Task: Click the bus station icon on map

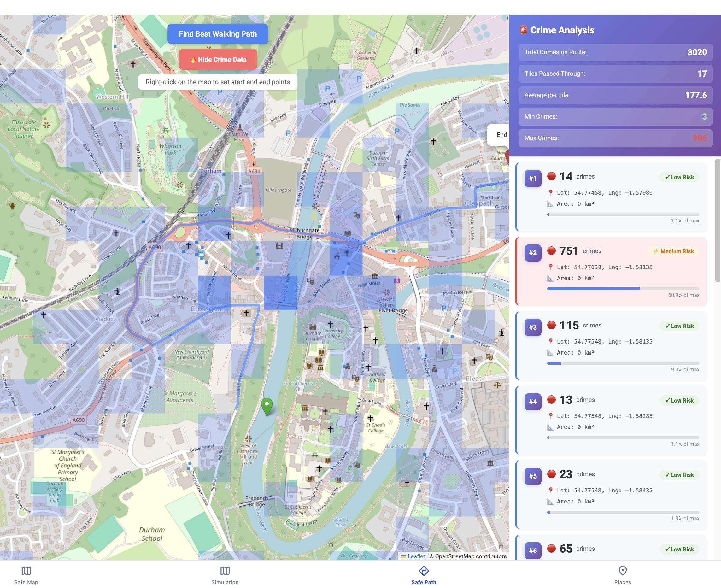Action: 201,253
